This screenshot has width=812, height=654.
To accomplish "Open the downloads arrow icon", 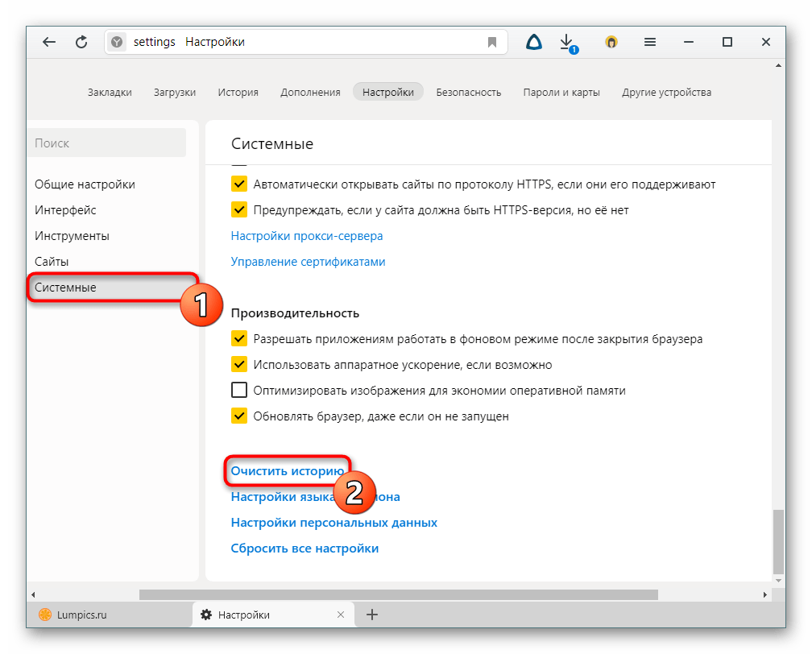I will pyautogui.click(x=567, y=42).
